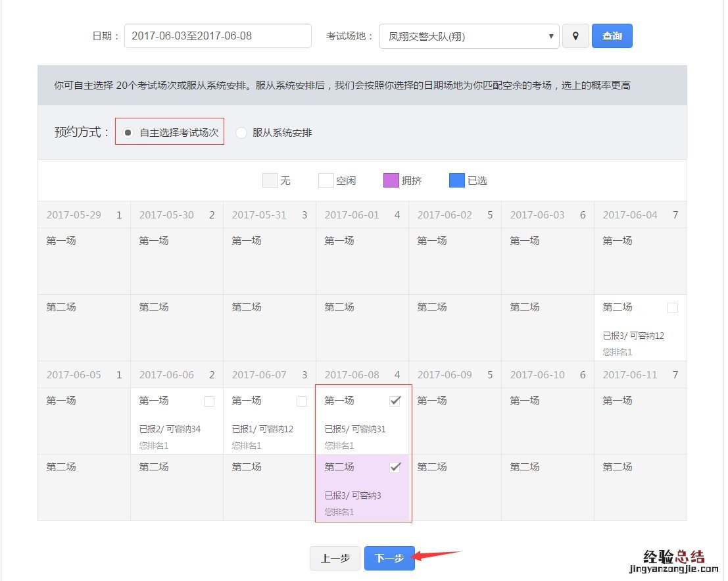Click the 日期 date range field
The width and height of the screenshot is (728, 581).
[218, 36]
